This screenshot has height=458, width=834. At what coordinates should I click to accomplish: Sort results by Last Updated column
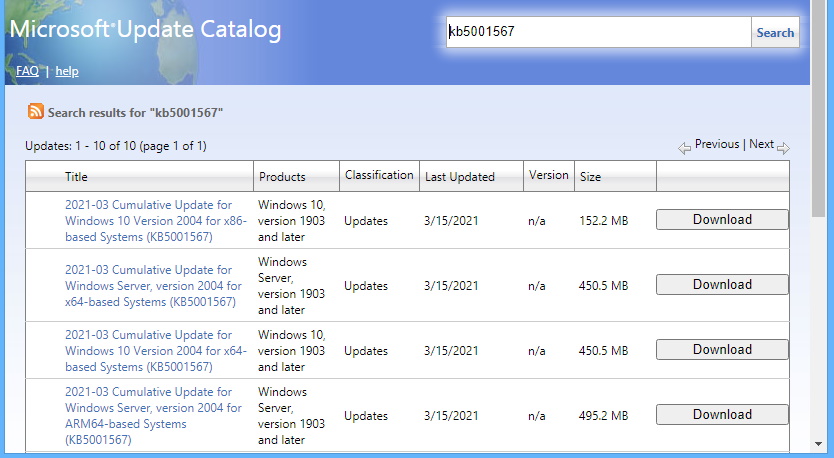[x=460, y=177]
